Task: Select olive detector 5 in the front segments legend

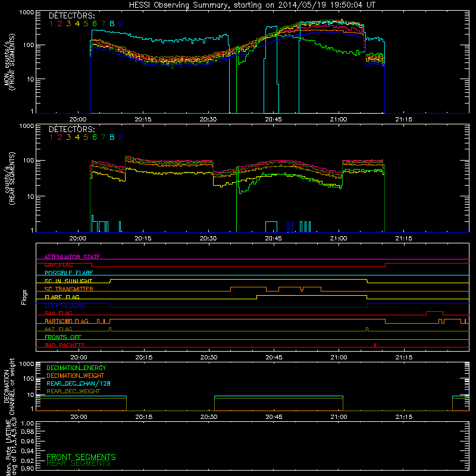Action: [86, 24]
